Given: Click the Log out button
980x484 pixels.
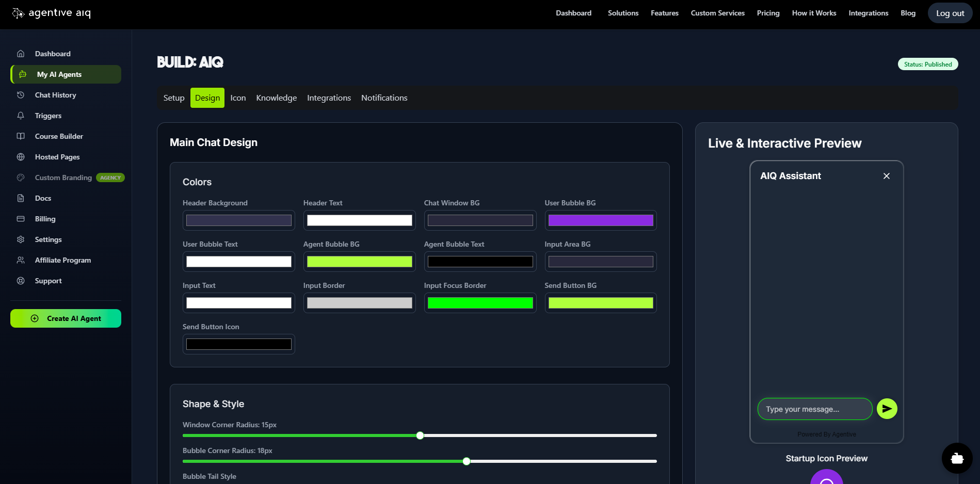Looking at the screenshot, I should point(950,13).
